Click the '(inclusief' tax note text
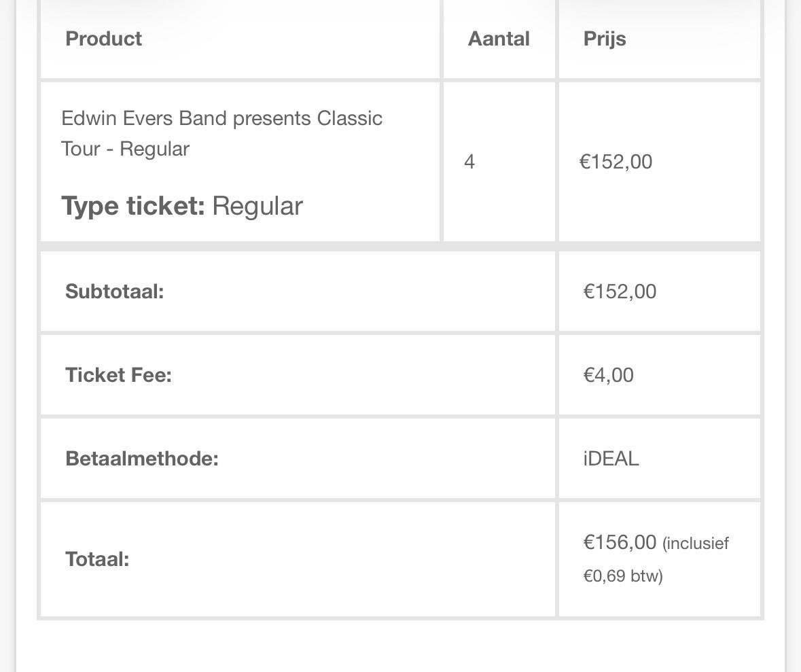This screenshot has width=801, height=672. (x=695, y=544)
